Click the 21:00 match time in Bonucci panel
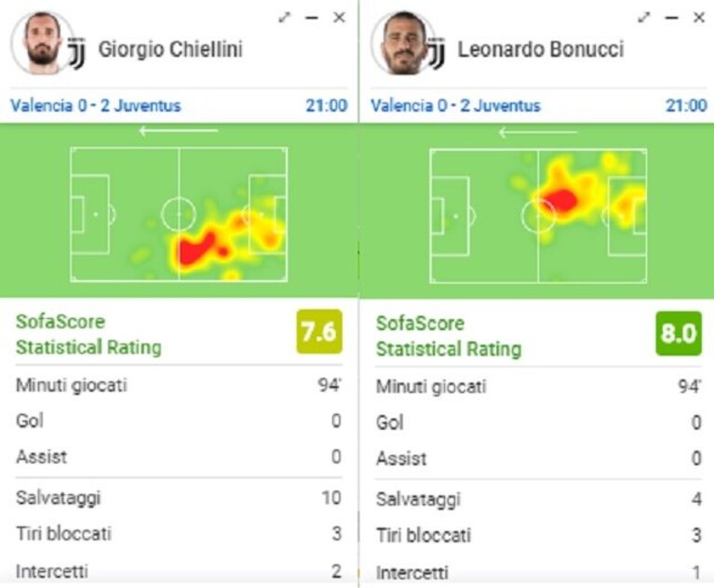The image size is (714, 588). [686, 105]
